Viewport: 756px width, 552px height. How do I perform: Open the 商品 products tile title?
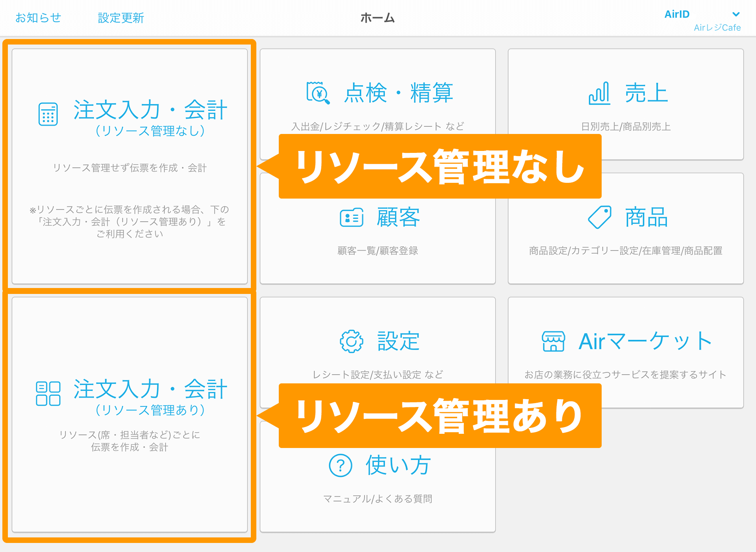coord(646,217)
